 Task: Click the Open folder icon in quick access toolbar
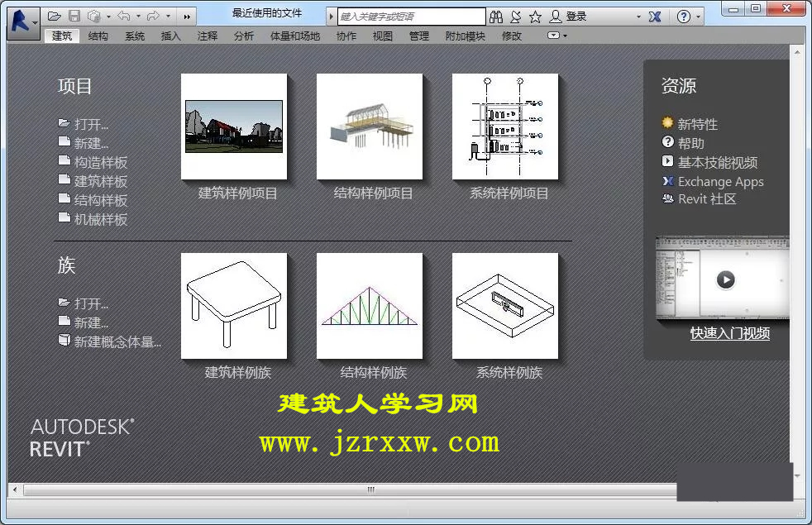click(x=55, y=17)
